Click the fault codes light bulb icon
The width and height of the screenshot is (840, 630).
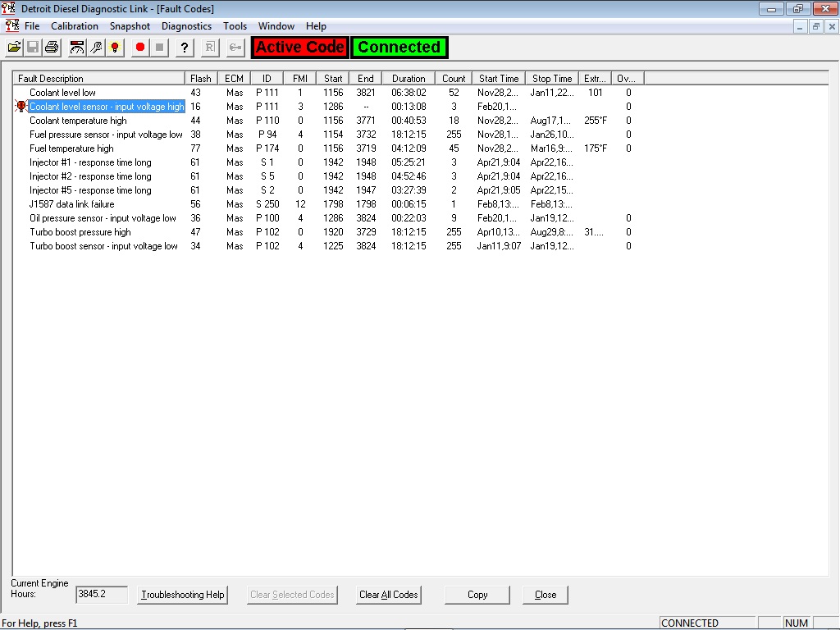click(x=115, y=47)
